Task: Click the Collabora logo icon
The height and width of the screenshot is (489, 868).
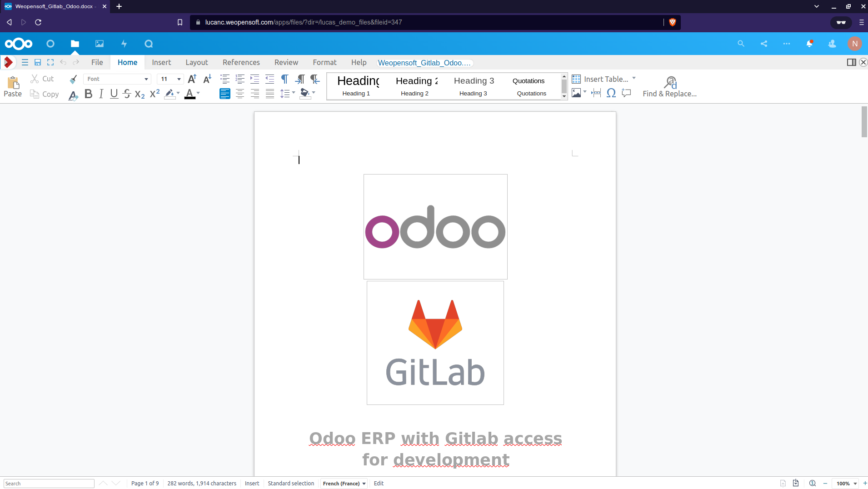Action: pyautogui.click(x=8, y=62)
